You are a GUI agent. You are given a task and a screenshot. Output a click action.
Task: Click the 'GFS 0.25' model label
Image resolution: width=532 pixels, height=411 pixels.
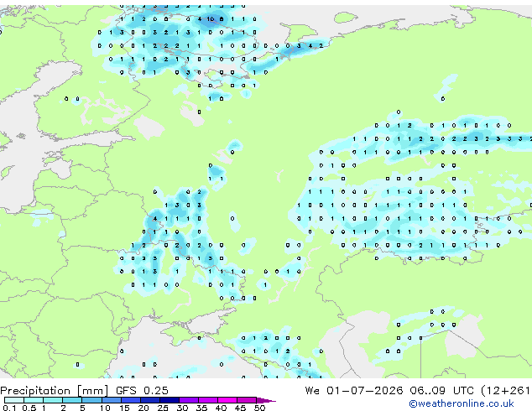click(142, 391)
